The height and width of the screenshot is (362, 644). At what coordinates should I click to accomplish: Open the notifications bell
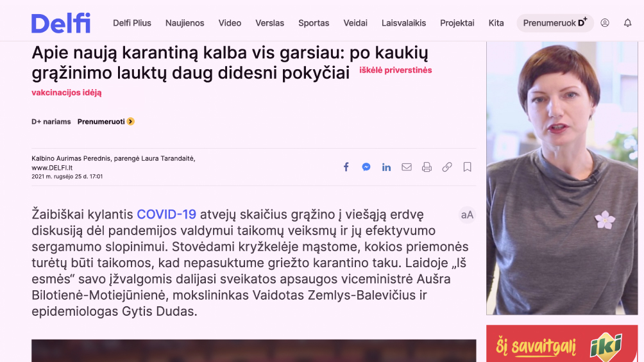(627, 23)
